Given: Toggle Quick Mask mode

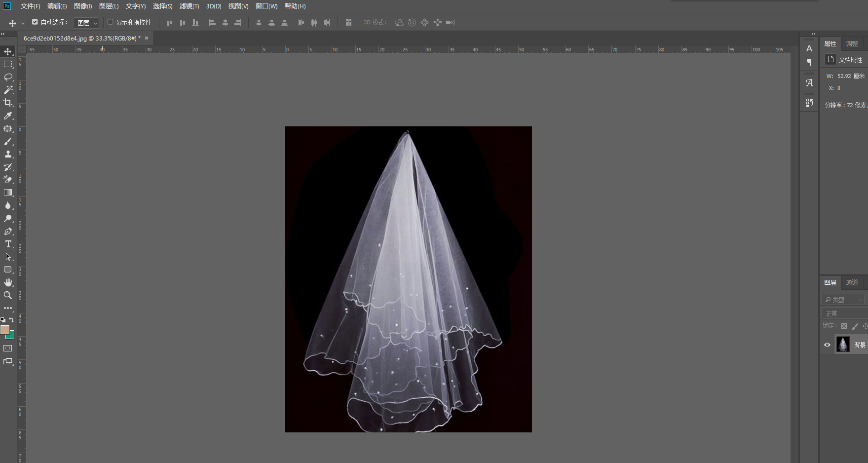Looking at the screenshot, I should (x=8, y=348).
